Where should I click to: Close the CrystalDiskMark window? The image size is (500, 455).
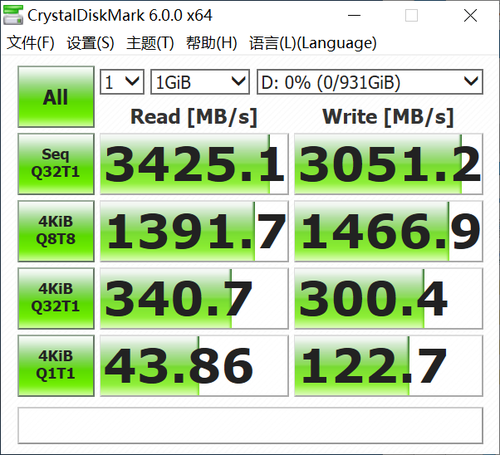(470, 15)
